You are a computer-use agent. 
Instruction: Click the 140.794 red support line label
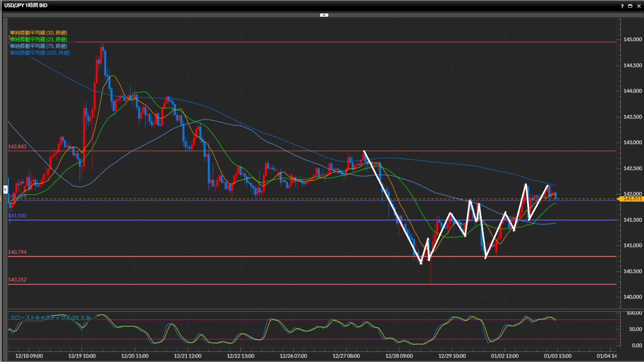17,252
